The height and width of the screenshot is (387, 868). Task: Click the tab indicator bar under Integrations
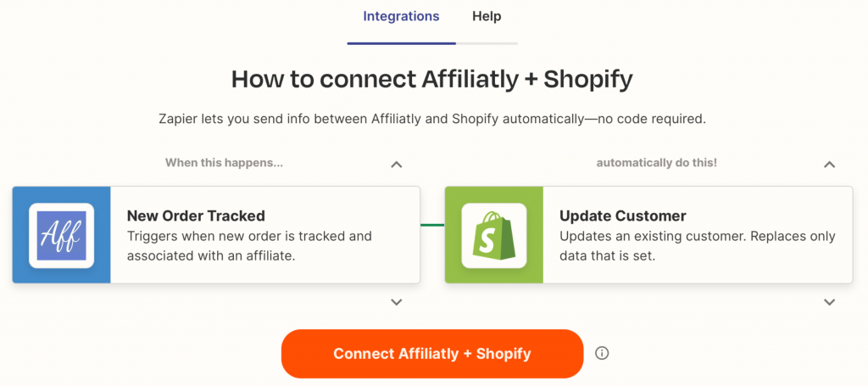401,42
